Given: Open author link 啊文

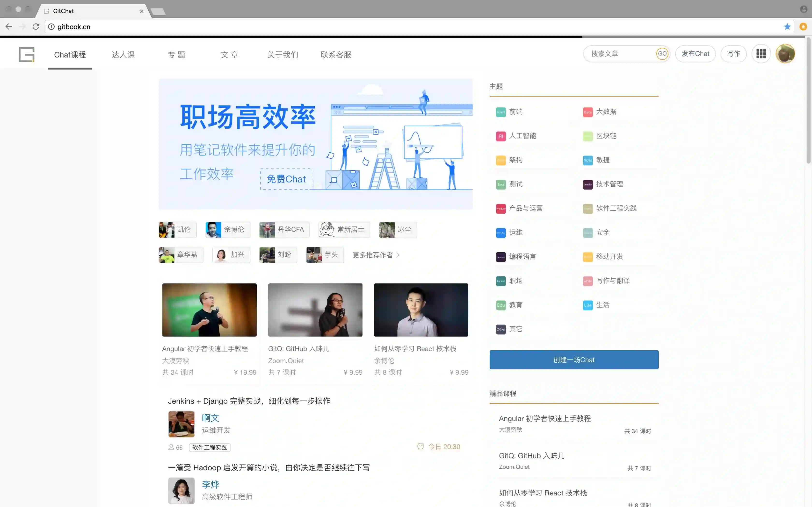Looking at the screenshot, I should 210,418.
